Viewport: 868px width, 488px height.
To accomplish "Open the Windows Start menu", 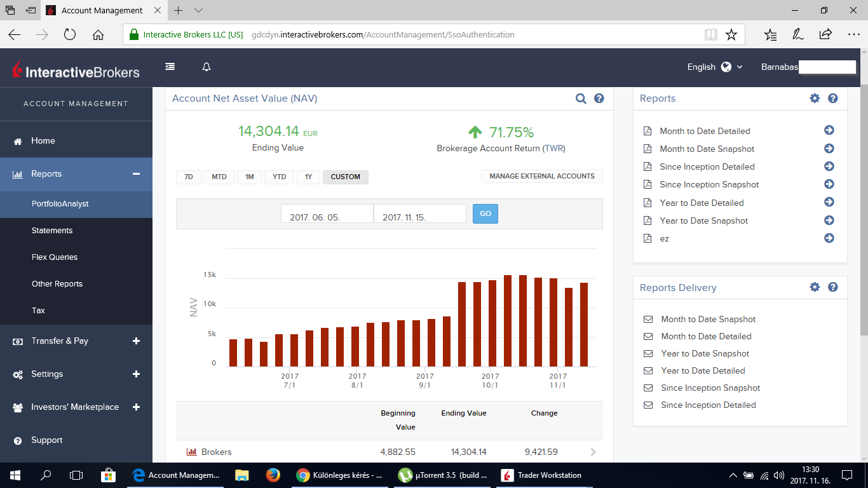I will click(15, 475).
